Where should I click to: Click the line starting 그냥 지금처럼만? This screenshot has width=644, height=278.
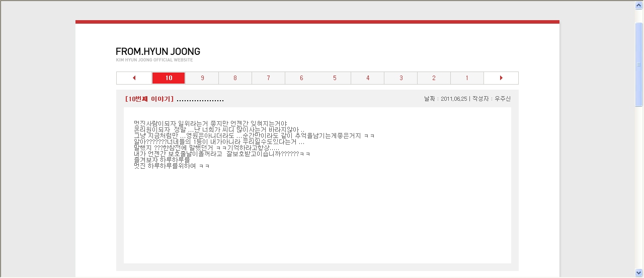[254, 135]
